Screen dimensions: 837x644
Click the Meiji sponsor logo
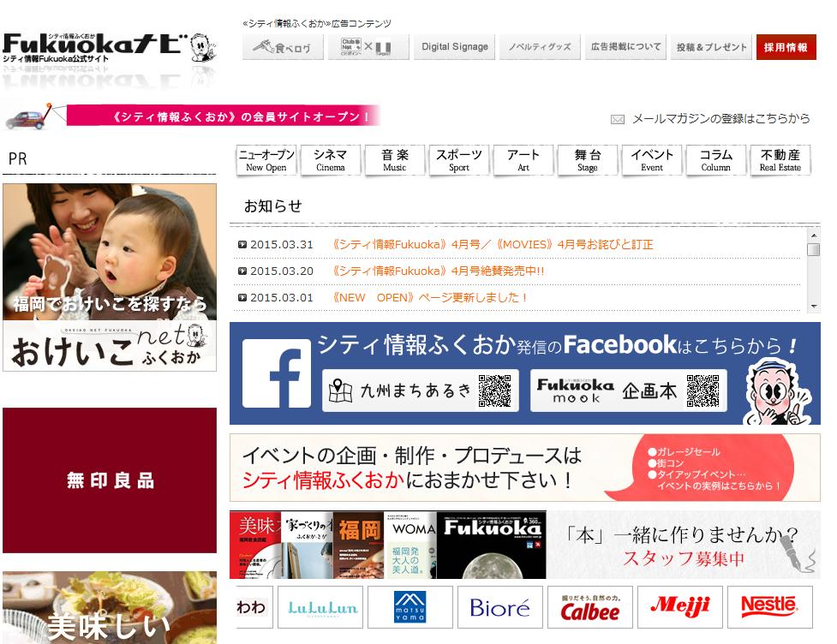tap(680, 607)
